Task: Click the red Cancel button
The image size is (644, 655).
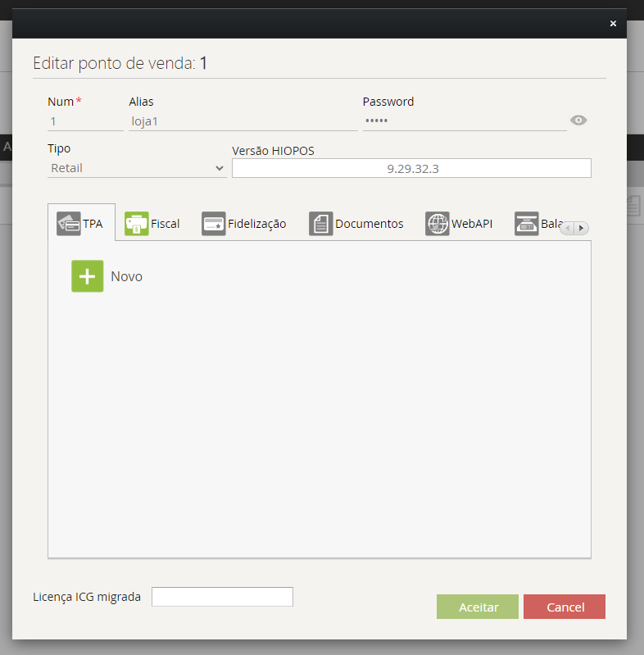Action: click(x=565, y=607)
